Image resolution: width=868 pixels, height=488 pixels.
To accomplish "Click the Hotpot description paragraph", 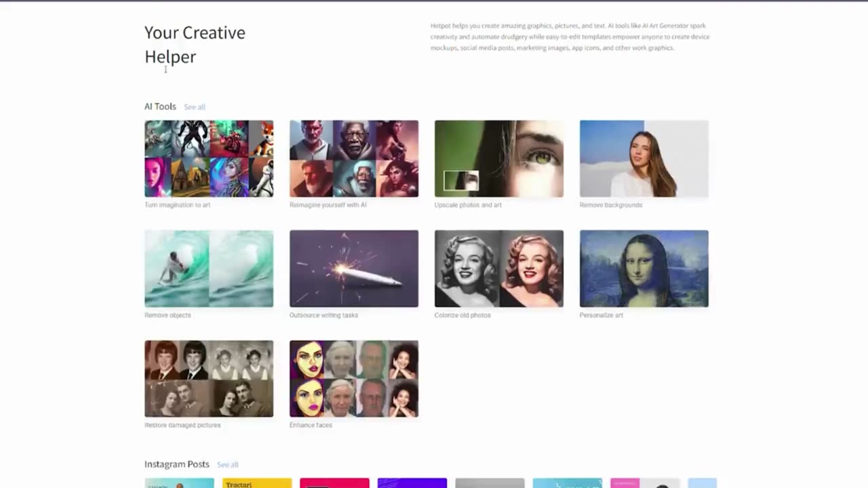I will click(x=570, y=37).
